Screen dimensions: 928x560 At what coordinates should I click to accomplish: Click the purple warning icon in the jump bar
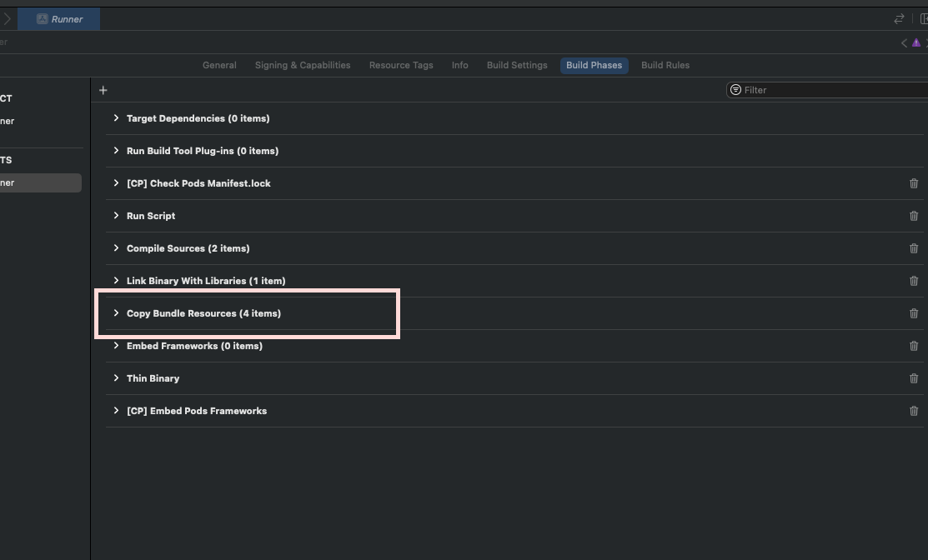click(915, 42)
